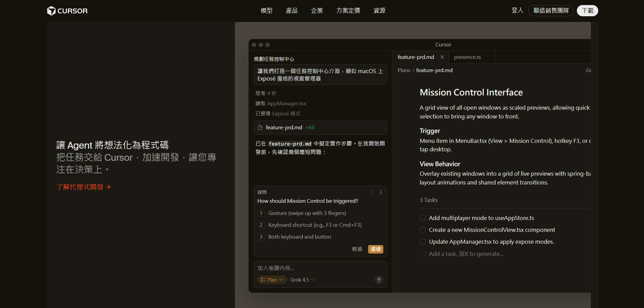Open the Plan mode dropdown
The width and height of the screenshot is (644, 308).
[272, 280]
